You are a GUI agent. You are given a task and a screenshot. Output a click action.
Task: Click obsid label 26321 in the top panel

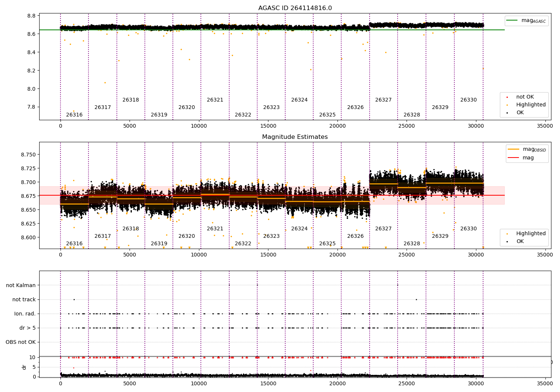(x=215, y=100)
